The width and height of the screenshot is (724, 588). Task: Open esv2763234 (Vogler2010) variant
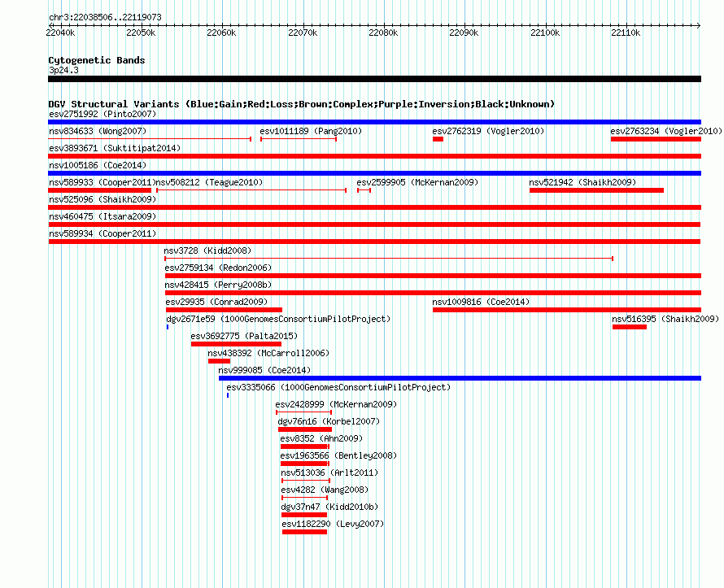pos(665,131)
